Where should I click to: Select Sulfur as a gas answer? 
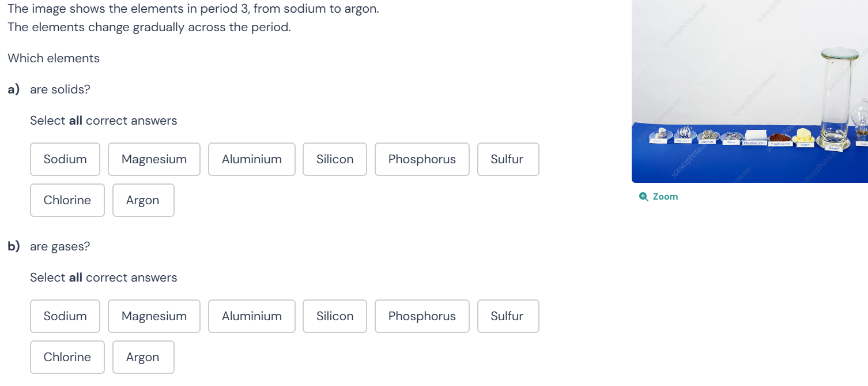pyautogui.click(x=508, y=316)
